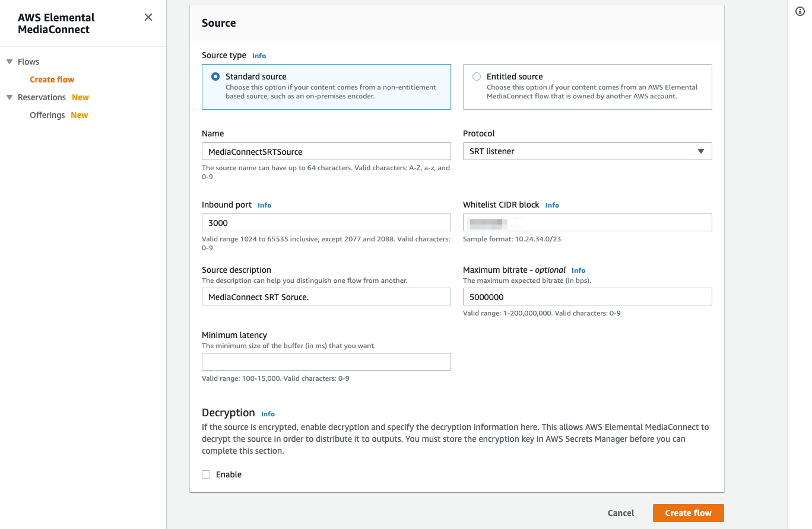Open the Inbound port Info link

(264, 205)
